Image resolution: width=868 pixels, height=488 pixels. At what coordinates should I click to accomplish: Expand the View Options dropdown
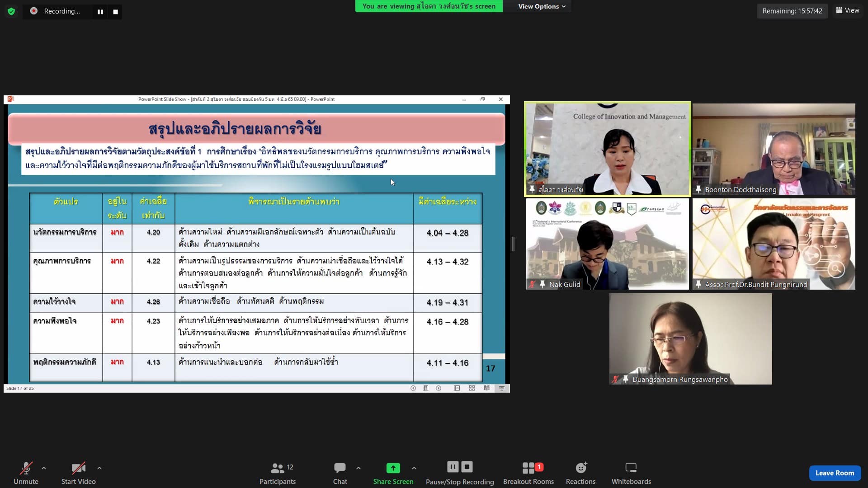[x=542, y=6]
